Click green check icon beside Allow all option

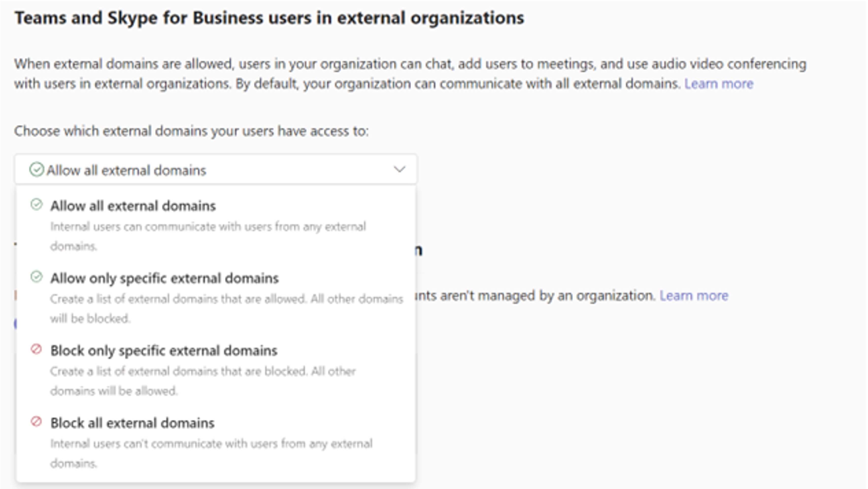point(36,204)
